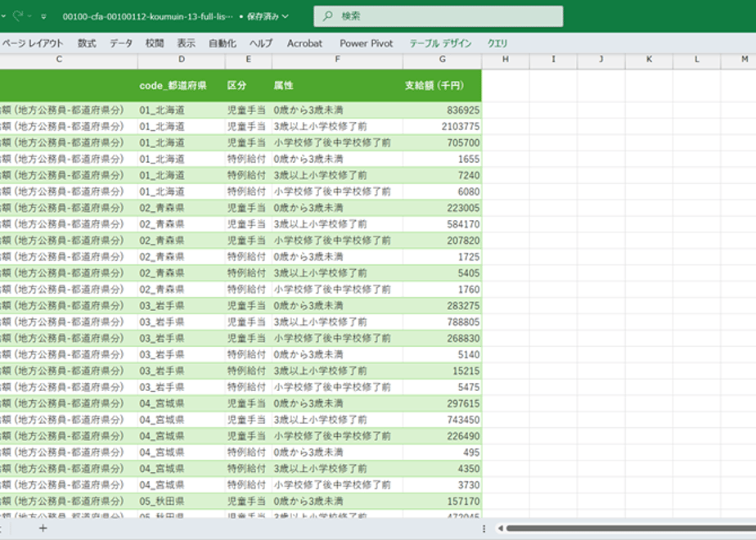This screenshot has width=756, height=540.
Task: Select column D header
Action: (x=182, y=59)
